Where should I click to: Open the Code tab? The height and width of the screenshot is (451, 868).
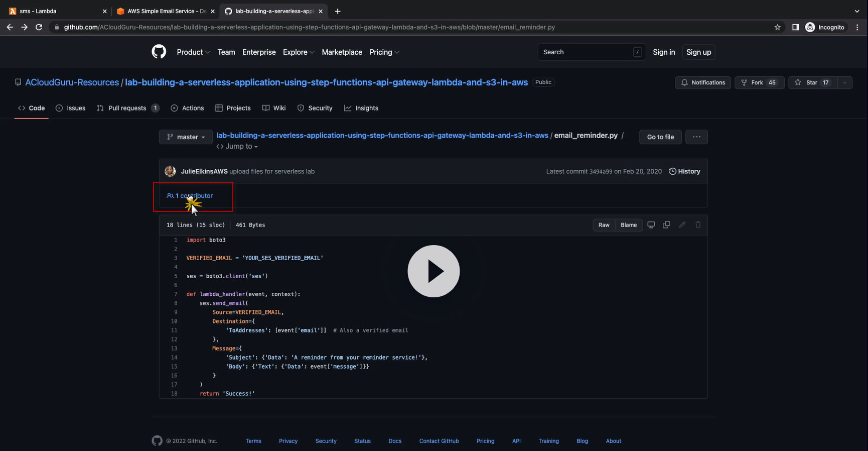click(31, 108)
